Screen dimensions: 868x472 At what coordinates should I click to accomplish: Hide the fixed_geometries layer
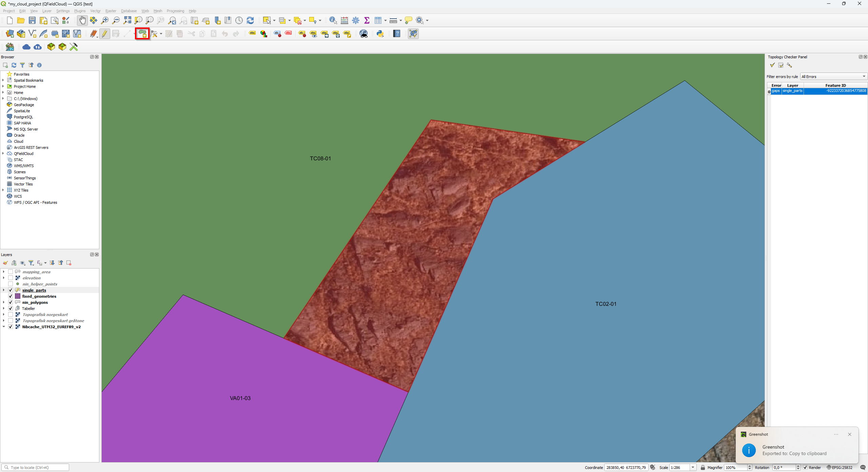tap(11, 296)
